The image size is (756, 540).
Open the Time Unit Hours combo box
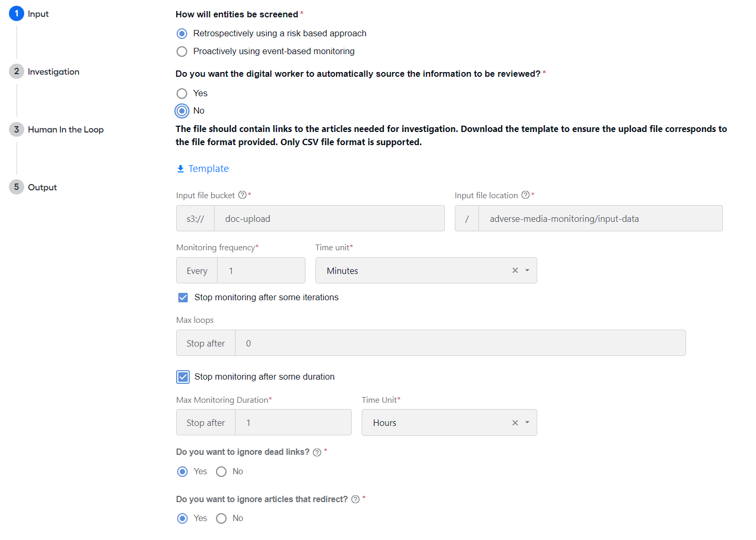449,423
